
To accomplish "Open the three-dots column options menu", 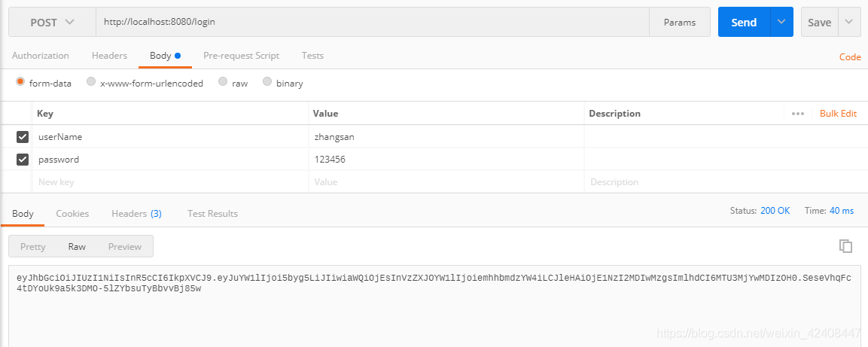I will point(798,114).
